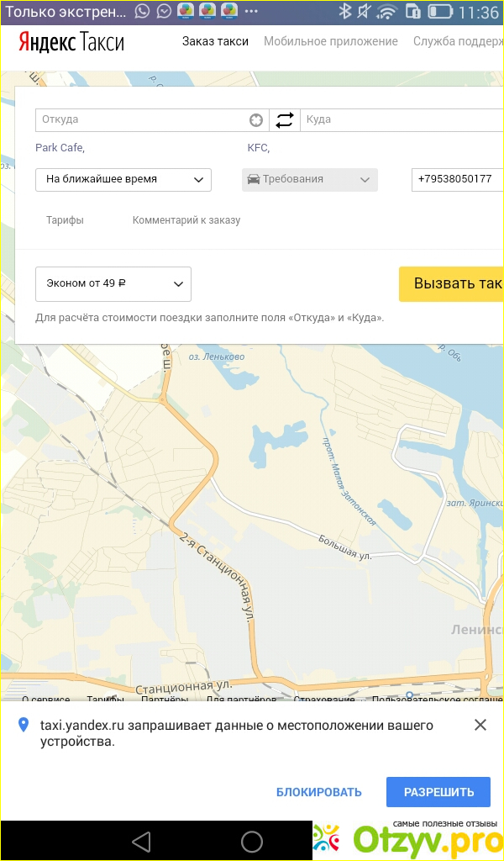This screenshot has height=861, width=504.
Task: Switch to Комментарий к заказу tab
Action: coord(186,220)
